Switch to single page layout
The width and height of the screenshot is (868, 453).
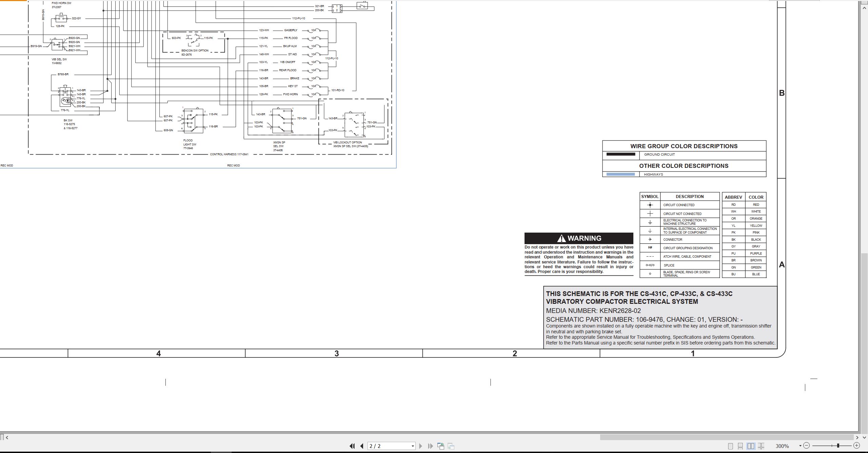point(731,446)
